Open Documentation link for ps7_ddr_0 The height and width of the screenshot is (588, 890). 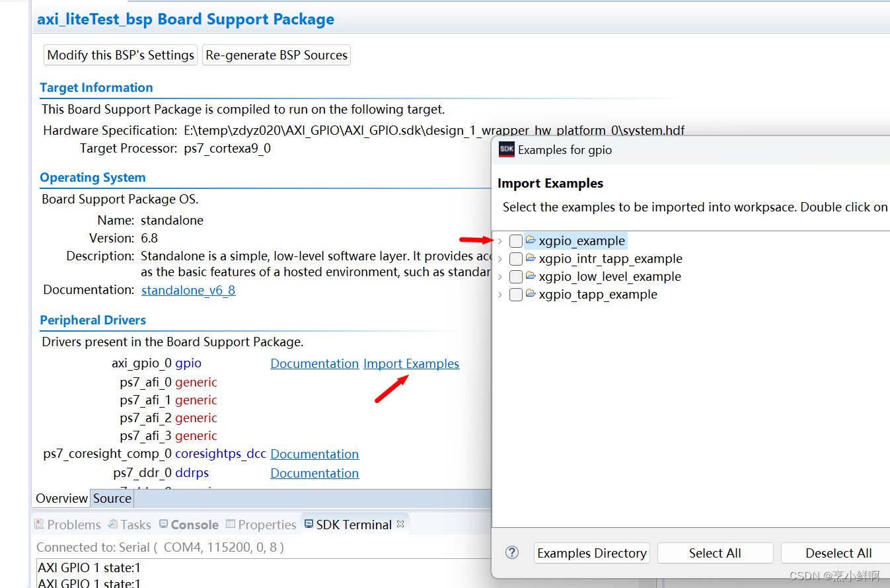315,474
